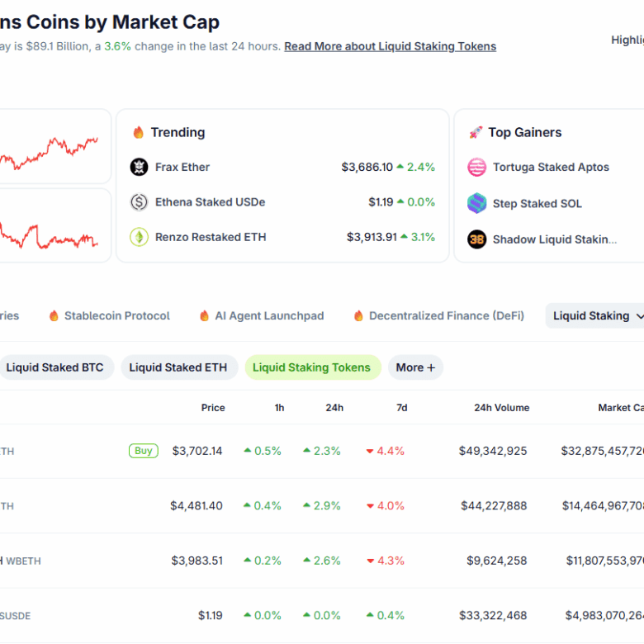Click the SUSDE ticker label
The height and width of the screenshot is (644, 644).
pyautogui.click(x=15, y=616)
